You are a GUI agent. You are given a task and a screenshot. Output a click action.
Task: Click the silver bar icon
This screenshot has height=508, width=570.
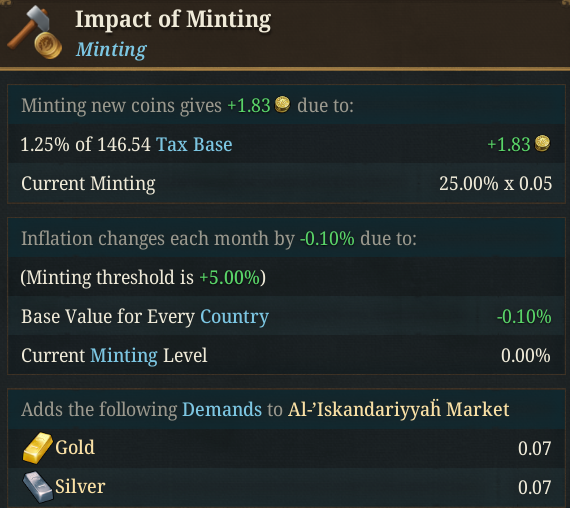(x=37, y=487)
